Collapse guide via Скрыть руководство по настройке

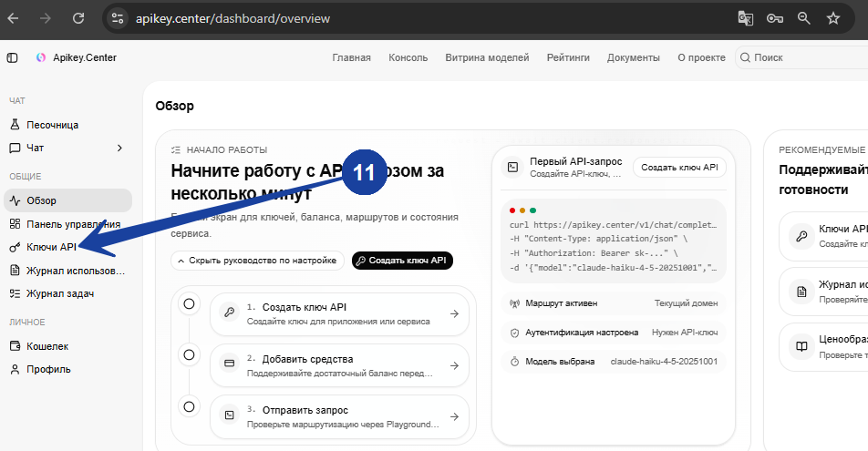(x=257, y=261)
